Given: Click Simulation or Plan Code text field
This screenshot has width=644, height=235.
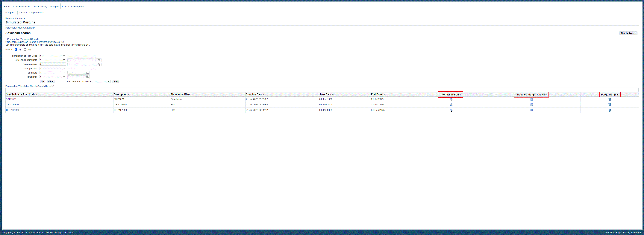Looking at the screenshot, I should point(82,56).
